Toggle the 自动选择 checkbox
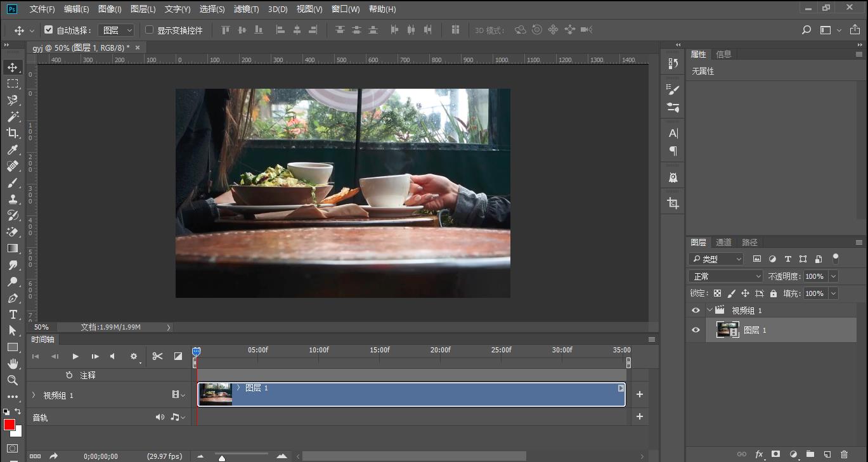This screenshot has width=868, height=462. tap(49, 30)
